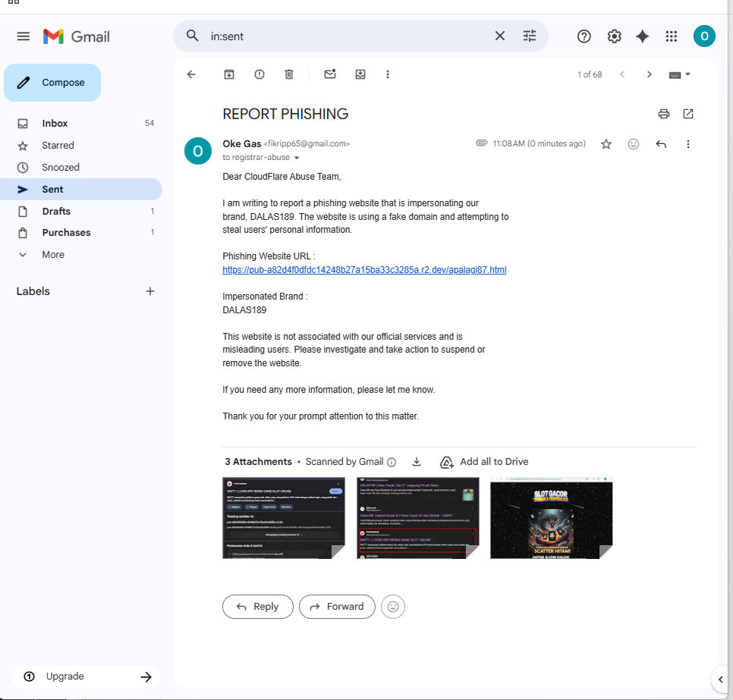This screenshot has width=733, height=700.
Task: Go to the older email arrow
Action: 649,74
